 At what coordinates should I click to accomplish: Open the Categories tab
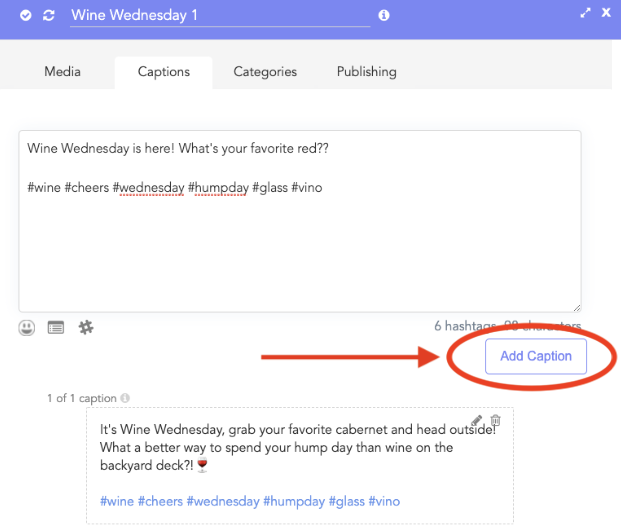point(265,72)
